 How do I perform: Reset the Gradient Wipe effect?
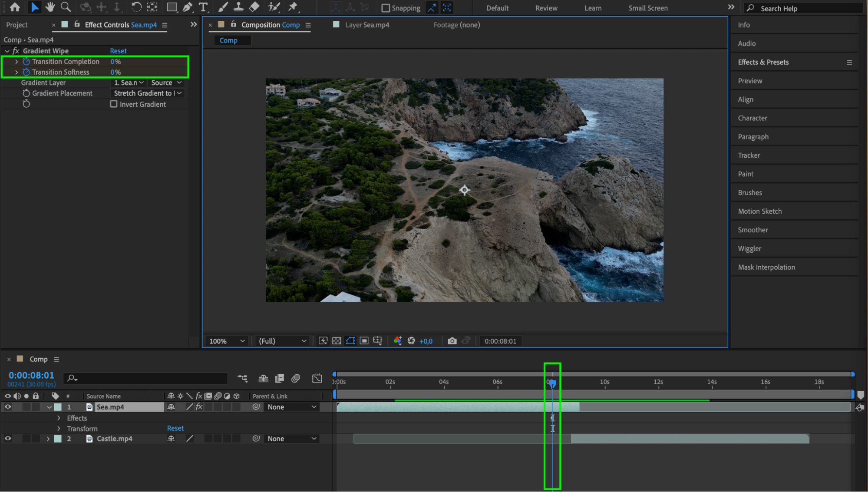[x=118, y=51]
